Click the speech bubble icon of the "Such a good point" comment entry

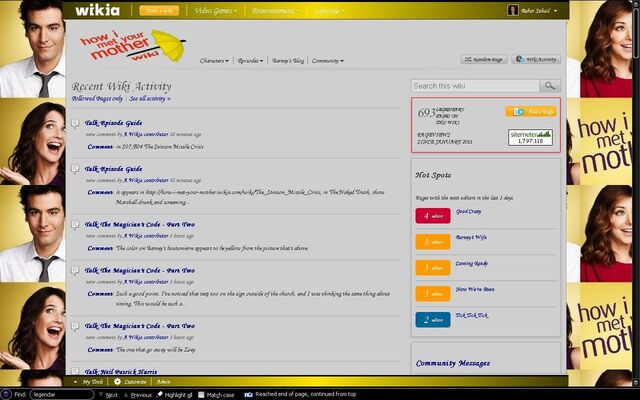(x=75, y=271)
